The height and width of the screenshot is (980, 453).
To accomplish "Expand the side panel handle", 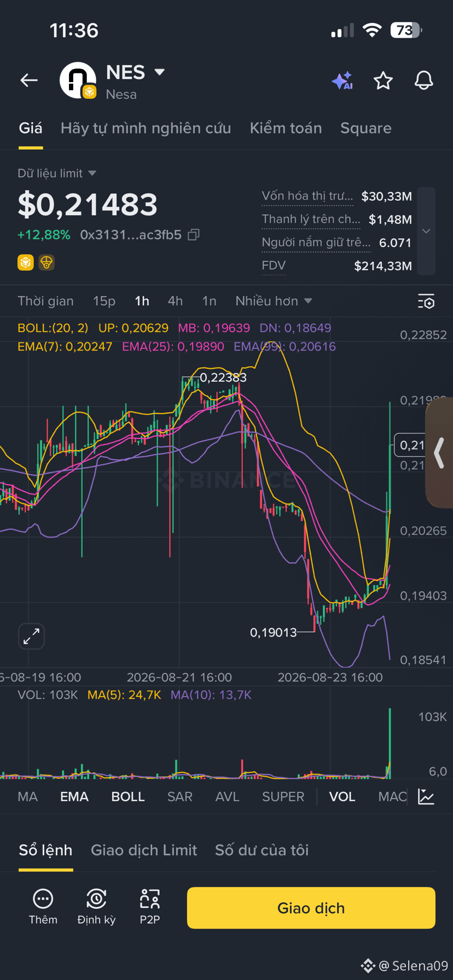I will 439,453.
